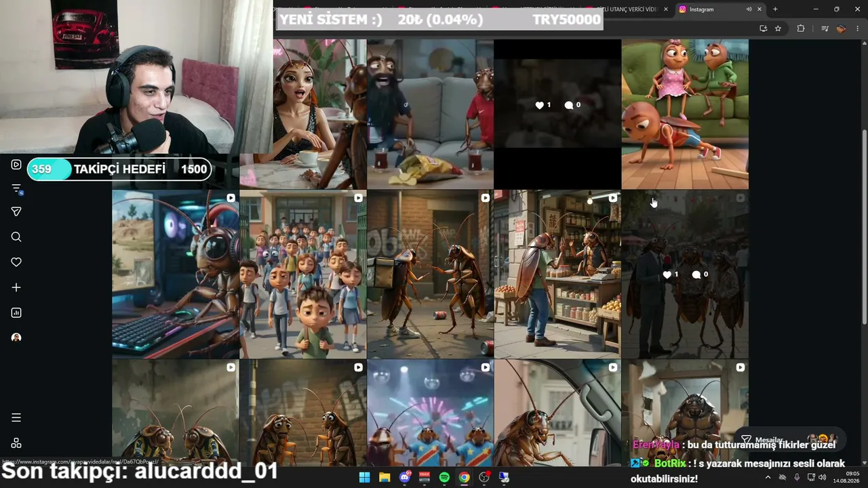
Task: Close the UTANÇ VERİCİ VİDE tab
Action: tap(665, 9)
